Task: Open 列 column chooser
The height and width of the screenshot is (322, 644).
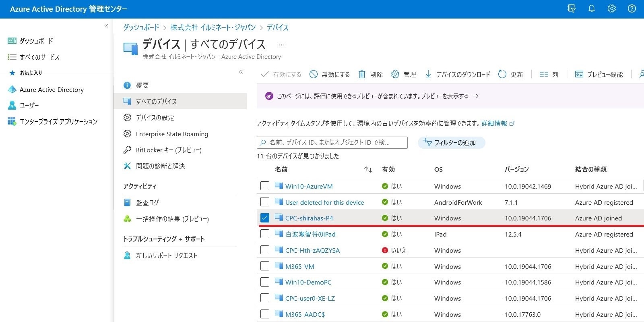Action: (549, 75)
